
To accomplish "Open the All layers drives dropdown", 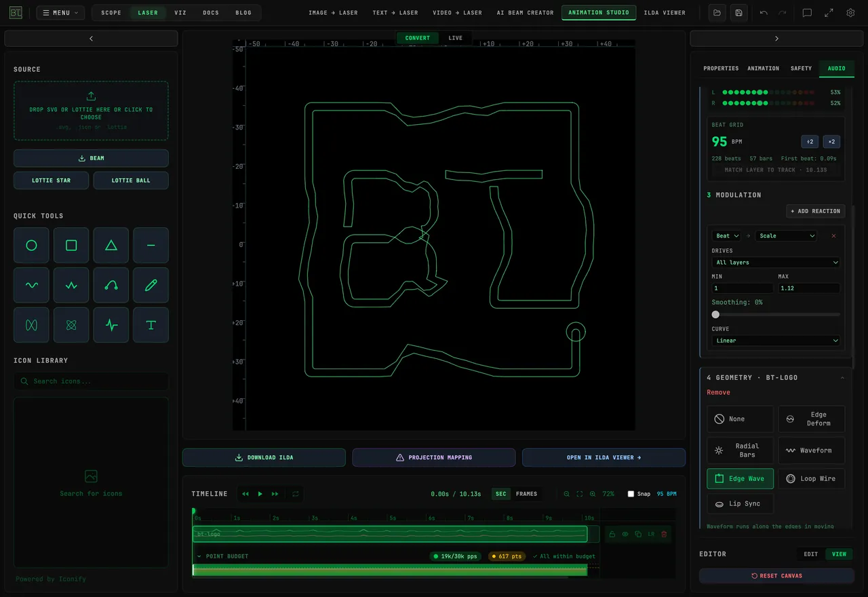I will tap(776, 263).
